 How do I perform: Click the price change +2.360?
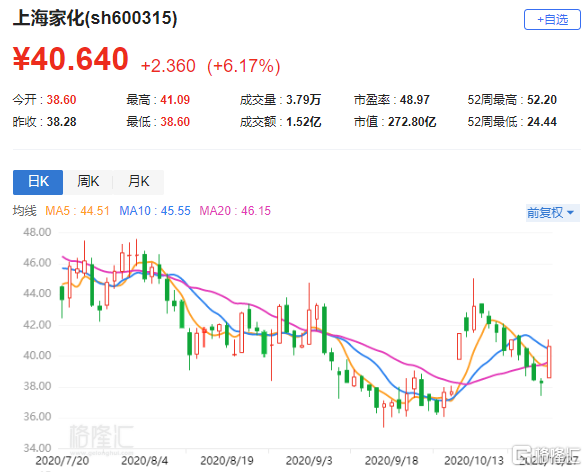(x=168, y=66)
